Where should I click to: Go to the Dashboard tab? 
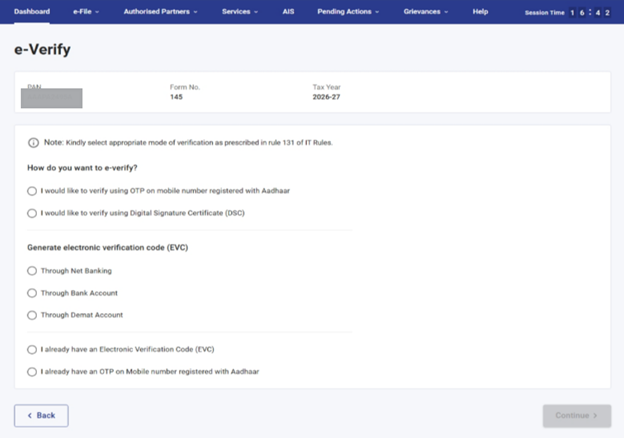pos(32,12)
